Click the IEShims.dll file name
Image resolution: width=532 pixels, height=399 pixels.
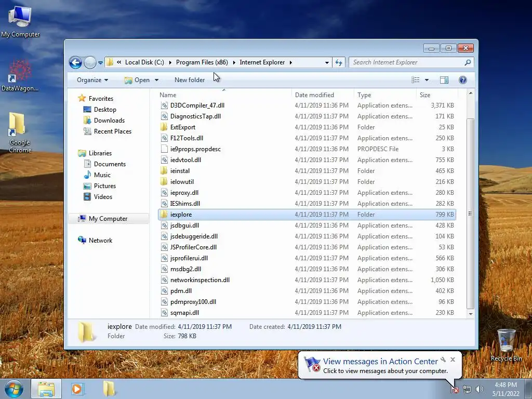[x=185, y=204]
